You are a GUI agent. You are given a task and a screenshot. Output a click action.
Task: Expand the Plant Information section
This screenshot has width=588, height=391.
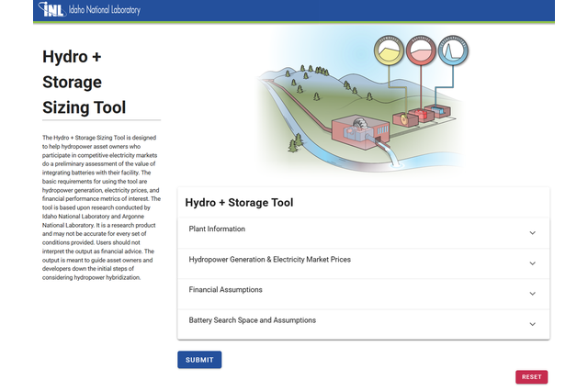point(364,232)
